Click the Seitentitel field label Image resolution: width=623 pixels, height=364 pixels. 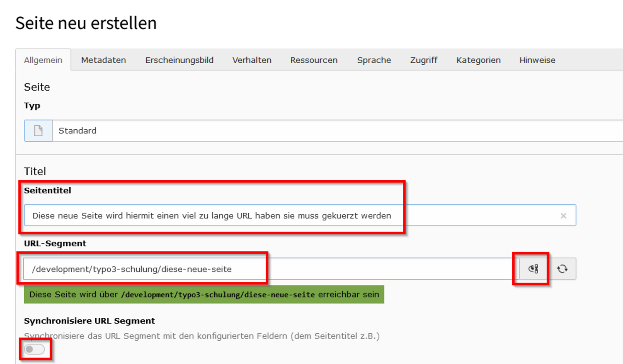click(48, 191)
